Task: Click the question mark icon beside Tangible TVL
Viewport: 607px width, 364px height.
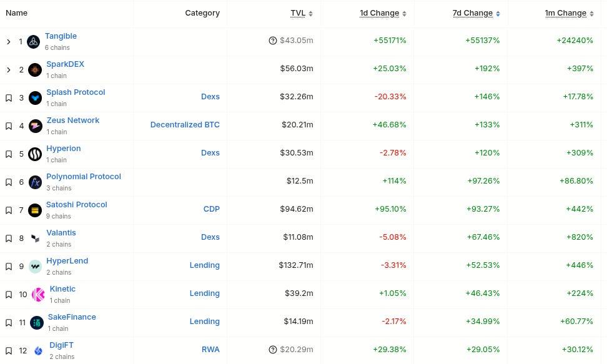Action: click(272, 41)
